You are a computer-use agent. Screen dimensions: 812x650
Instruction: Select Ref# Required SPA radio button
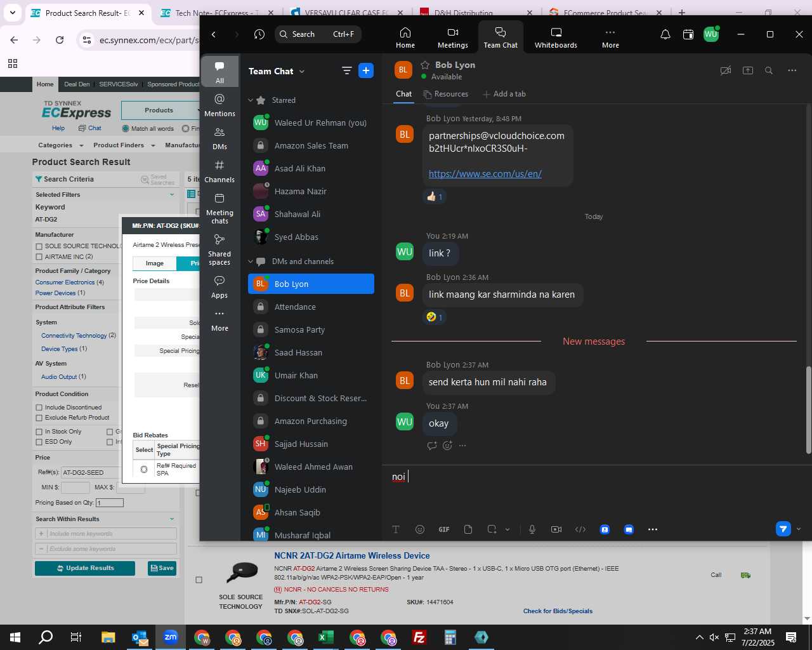(x=144, y=470)
